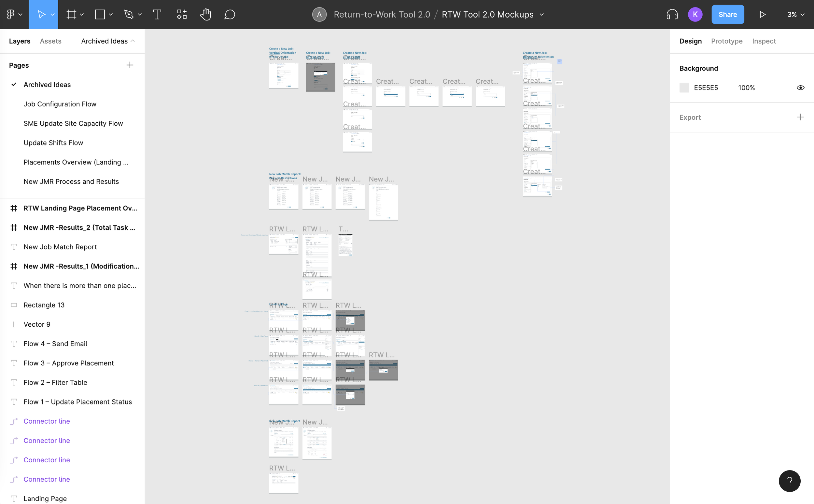Screen dimensions: 814x504
Task: Collapse the Archived Ideas pages dropdown
Action: [133, 41]
